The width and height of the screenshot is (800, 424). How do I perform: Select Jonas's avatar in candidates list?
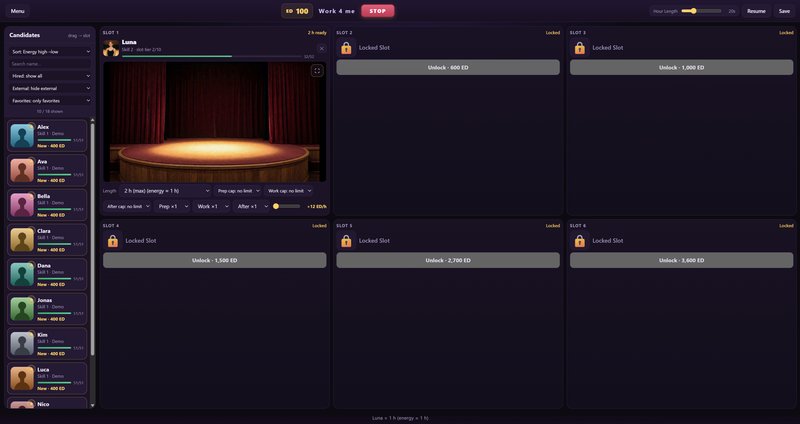pos(22,309)
